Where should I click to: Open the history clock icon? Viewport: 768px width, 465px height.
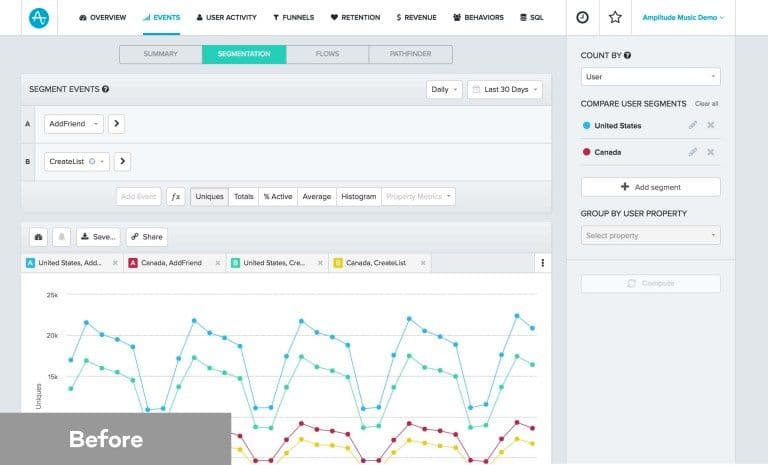point(583,17)
